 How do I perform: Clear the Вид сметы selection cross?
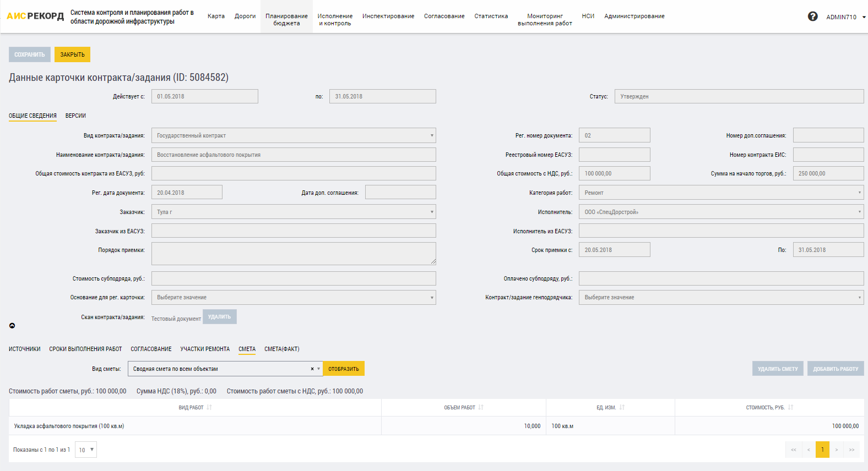tap(312, 369)
